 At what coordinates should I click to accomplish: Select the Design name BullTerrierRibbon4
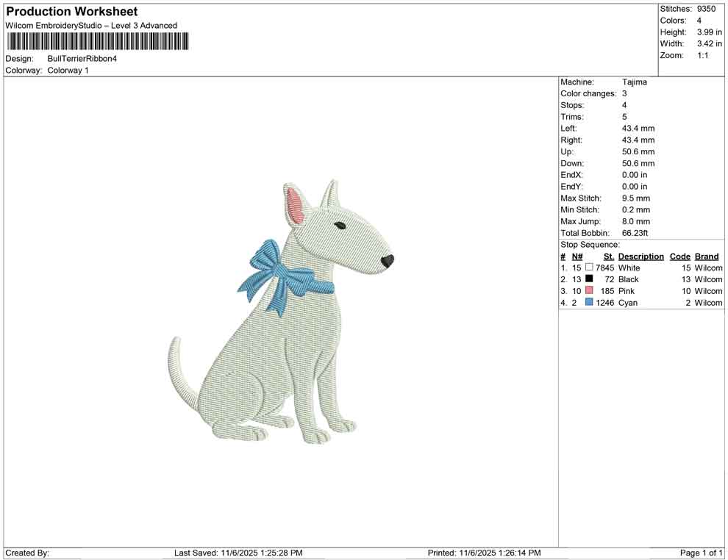tap(81, 59)
